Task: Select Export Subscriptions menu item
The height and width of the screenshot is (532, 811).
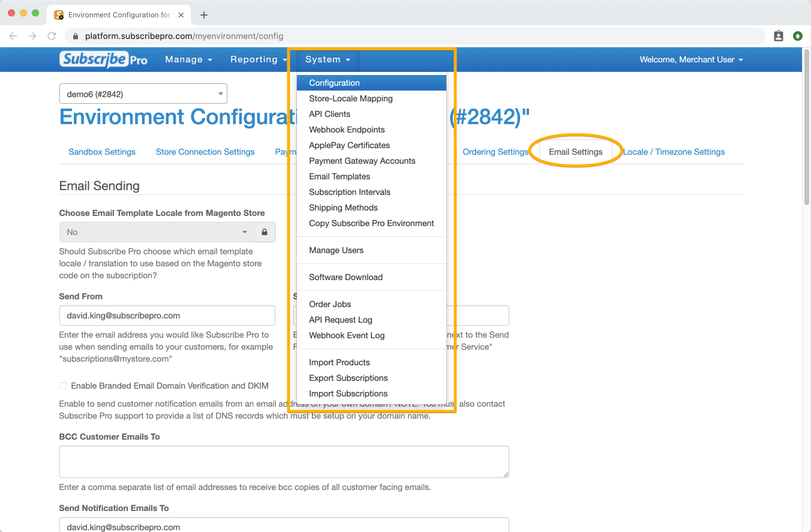Action: pos(371,378)
